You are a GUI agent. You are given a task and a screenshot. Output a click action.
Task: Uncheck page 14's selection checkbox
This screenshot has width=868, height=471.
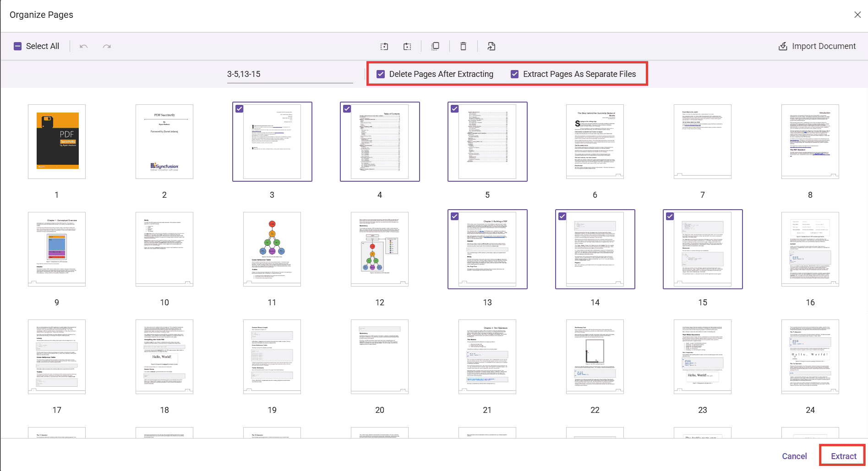[x=562, y=216]
